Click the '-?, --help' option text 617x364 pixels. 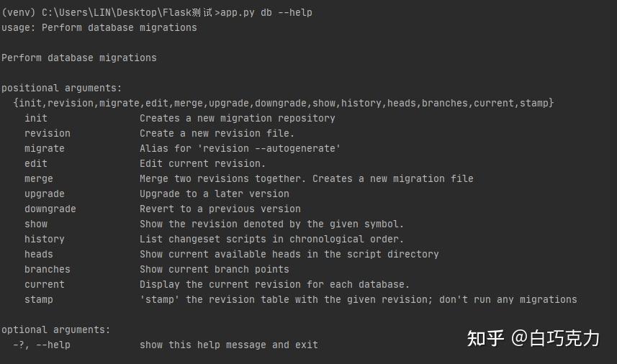click(x=42, y=345)
